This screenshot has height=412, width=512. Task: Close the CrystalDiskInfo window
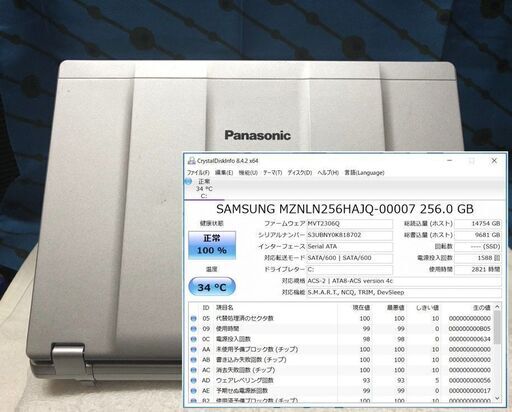pos(494,161)
